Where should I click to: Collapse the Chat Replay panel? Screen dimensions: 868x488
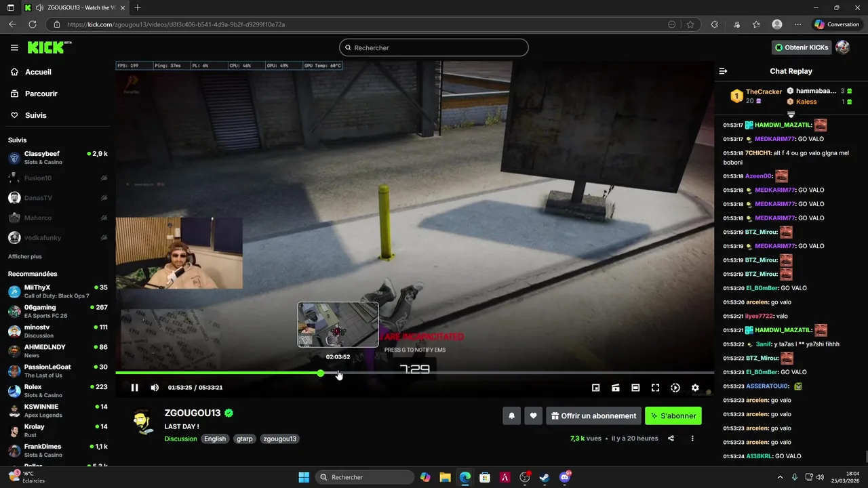click(723, 71)
